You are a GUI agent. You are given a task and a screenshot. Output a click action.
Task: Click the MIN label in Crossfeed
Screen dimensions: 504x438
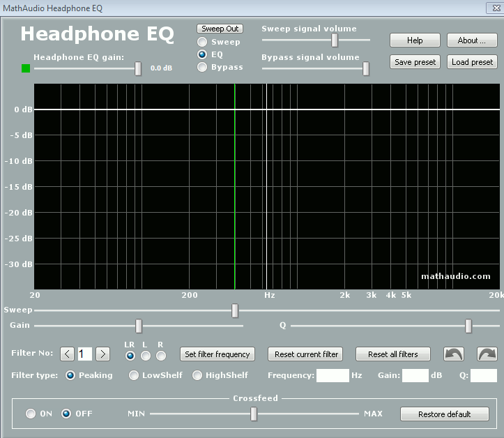tap(137, 414)
